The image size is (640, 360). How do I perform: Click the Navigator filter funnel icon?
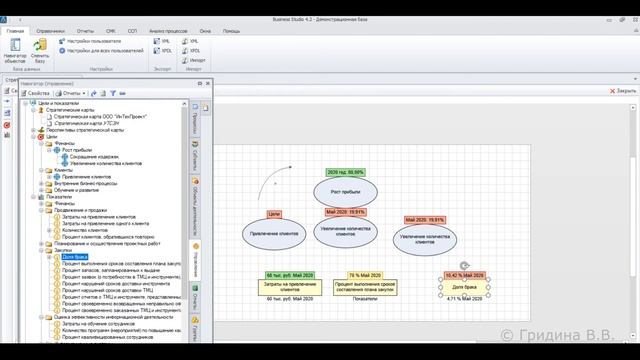[113, 93]
